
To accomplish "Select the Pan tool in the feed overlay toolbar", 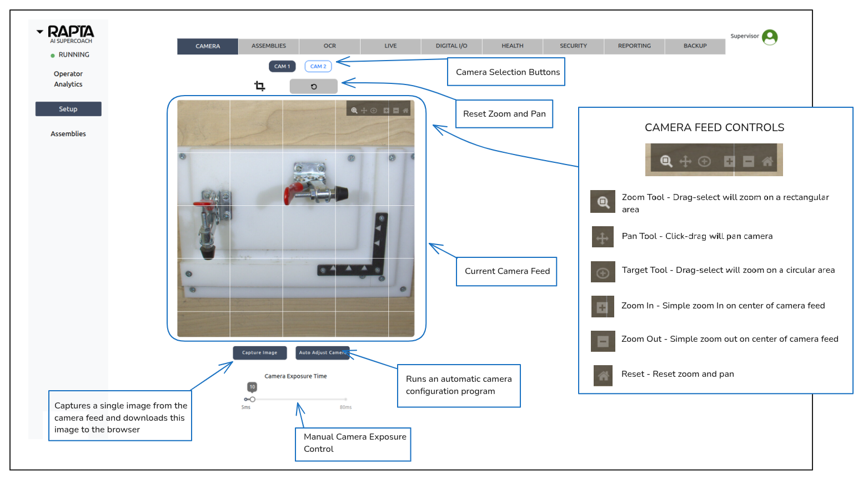I will tap(364, 111).
